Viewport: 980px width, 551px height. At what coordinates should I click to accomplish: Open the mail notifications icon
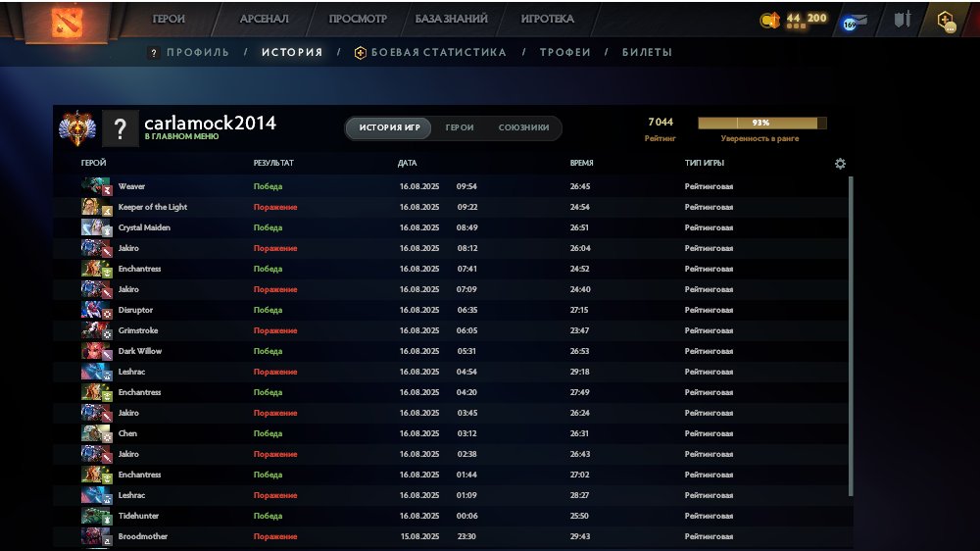pos(855,22)
